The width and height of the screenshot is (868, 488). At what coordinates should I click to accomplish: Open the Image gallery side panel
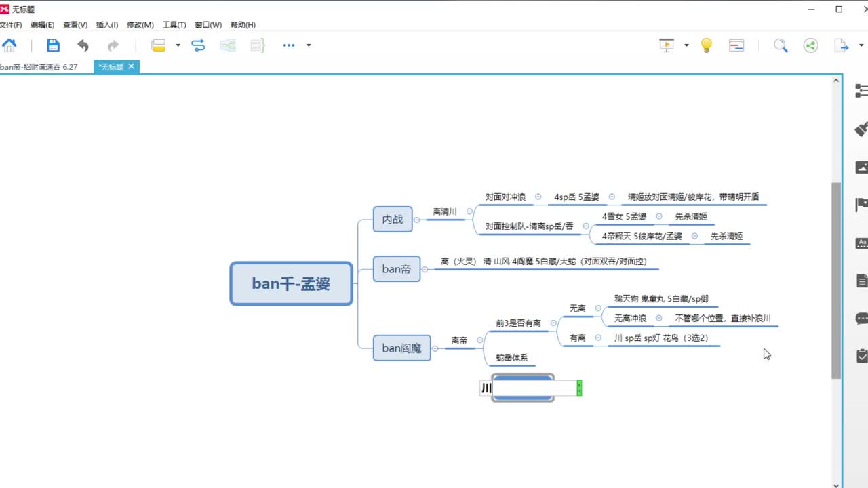[x=861, y=167]
